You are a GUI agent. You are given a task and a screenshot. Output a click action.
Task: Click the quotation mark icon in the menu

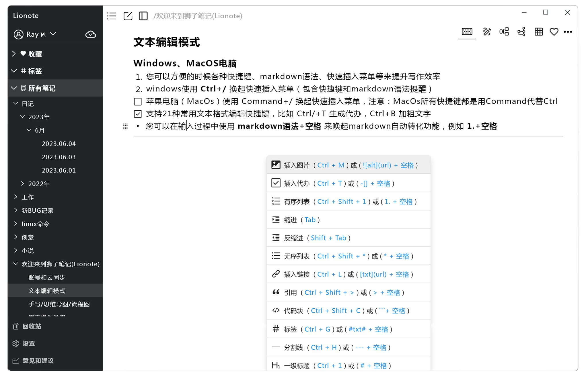(x=276, y=292)
